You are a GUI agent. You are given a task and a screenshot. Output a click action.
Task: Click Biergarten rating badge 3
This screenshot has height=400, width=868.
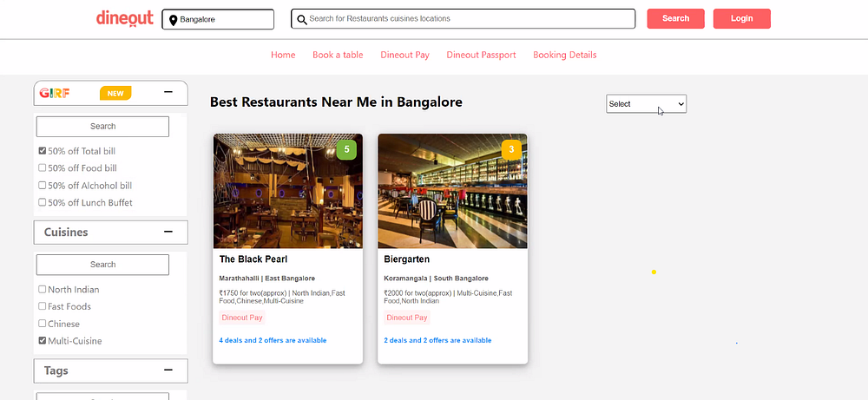pos(511,149)
